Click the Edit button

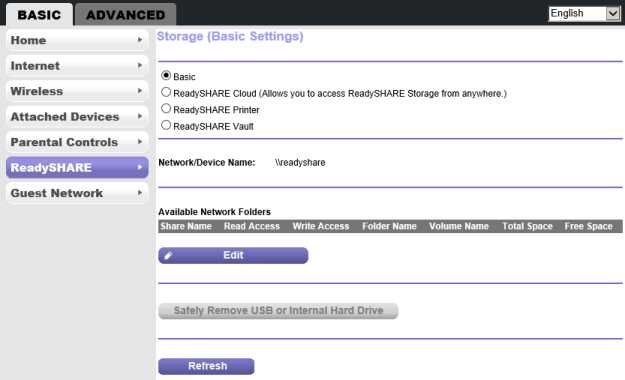(x=233, y=255)
